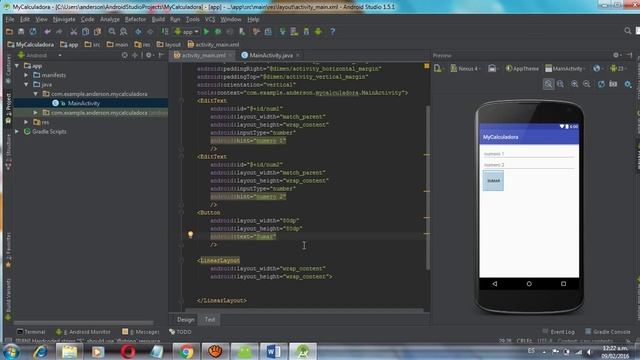Open the Nexus 4 device dropdown
Image resolution: width=640 pixels, height=360 pixels.
(x=465, y=69)
